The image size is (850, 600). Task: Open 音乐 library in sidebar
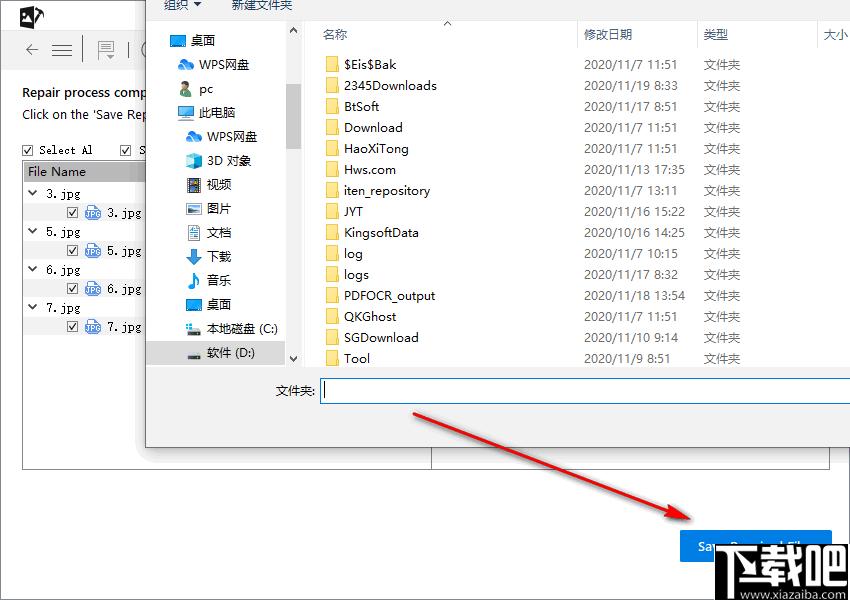(209, 280)
